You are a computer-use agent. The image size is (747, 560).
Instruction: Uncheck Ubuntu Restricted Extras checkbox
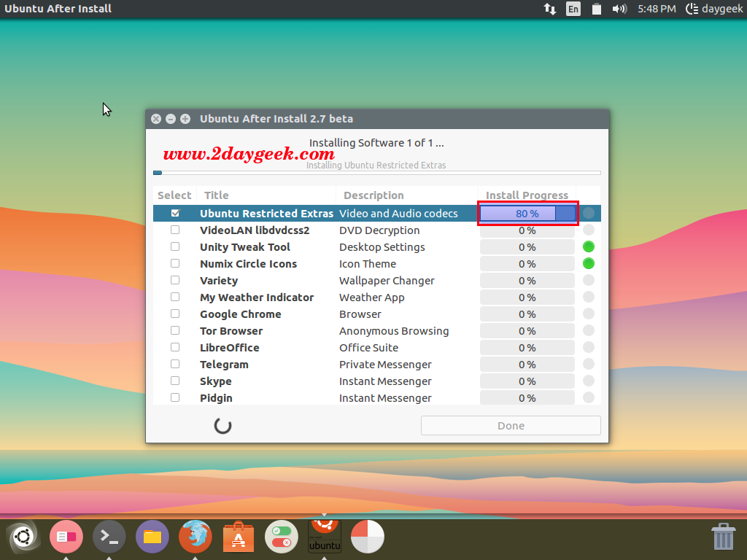pyautogui.click(x=175, y=213)
